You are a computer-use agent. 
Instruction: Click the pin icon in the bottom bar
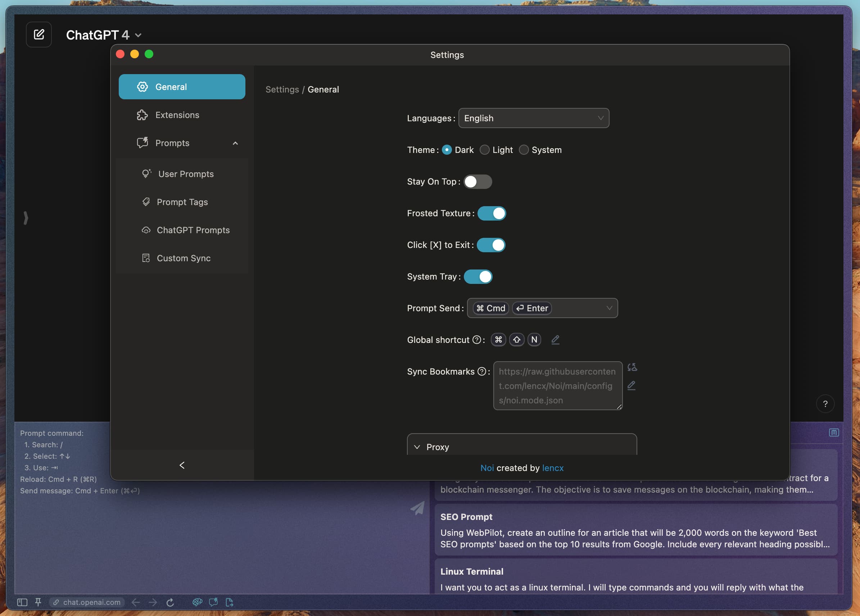click(38, 602)
